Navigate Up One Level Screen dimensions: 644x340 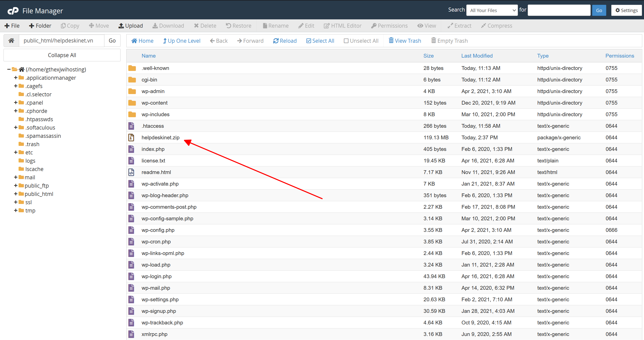(x=181, y=41)
